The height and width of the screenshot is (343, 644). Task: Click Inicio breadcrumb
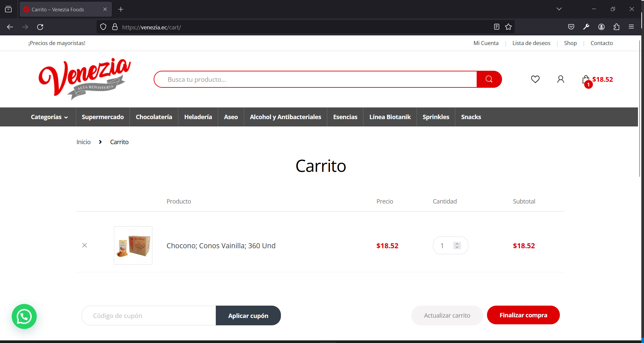84,142
